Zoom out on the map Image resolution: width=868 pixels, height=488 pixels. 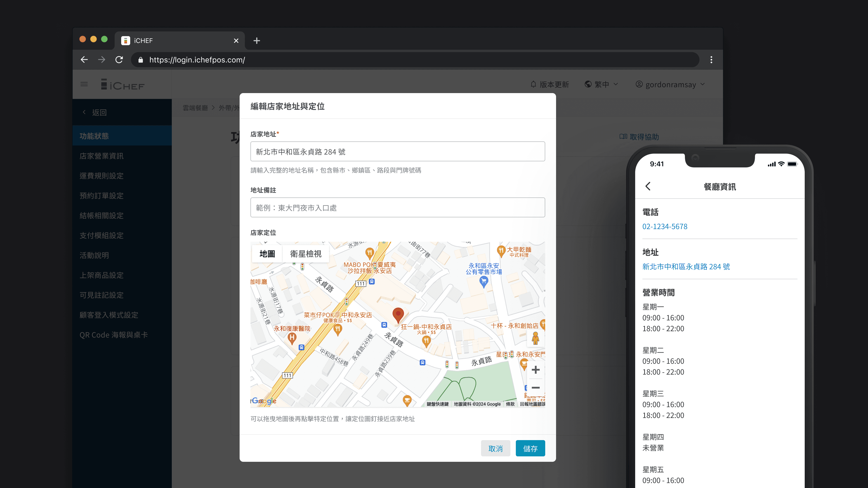coord(535,388)
